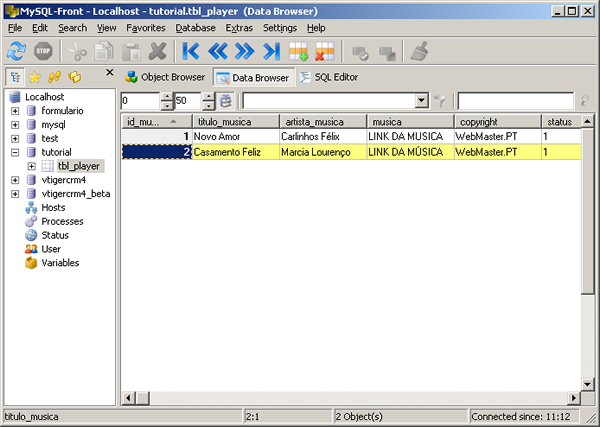Open Variables in the tree
The image size is (600, 427).
[x=60, y=263]
